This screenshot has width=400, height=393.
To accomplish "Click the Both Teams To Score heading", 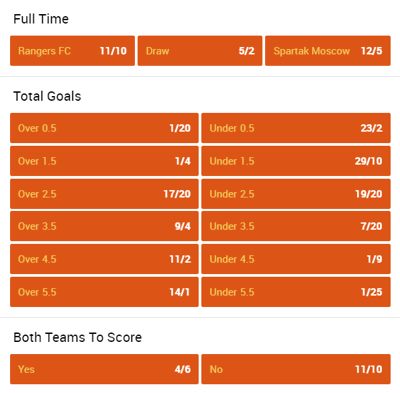I will pos(78,337).
